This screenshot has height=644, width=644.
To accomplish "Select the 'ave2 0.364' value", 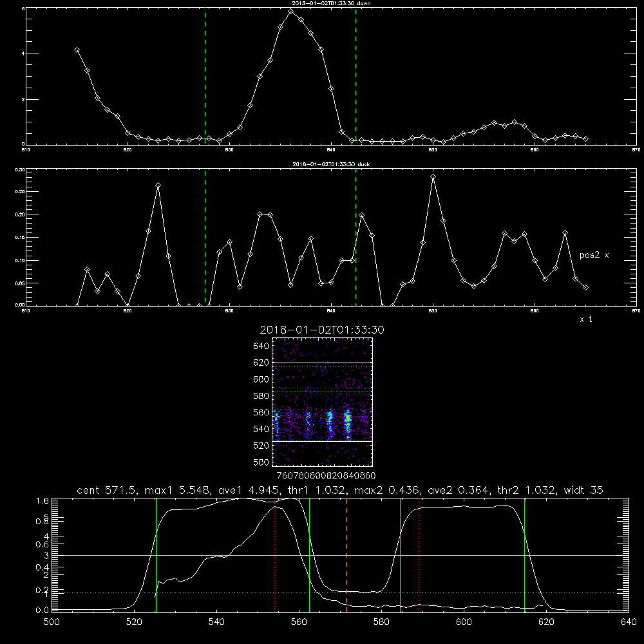I will coord(460,490).
